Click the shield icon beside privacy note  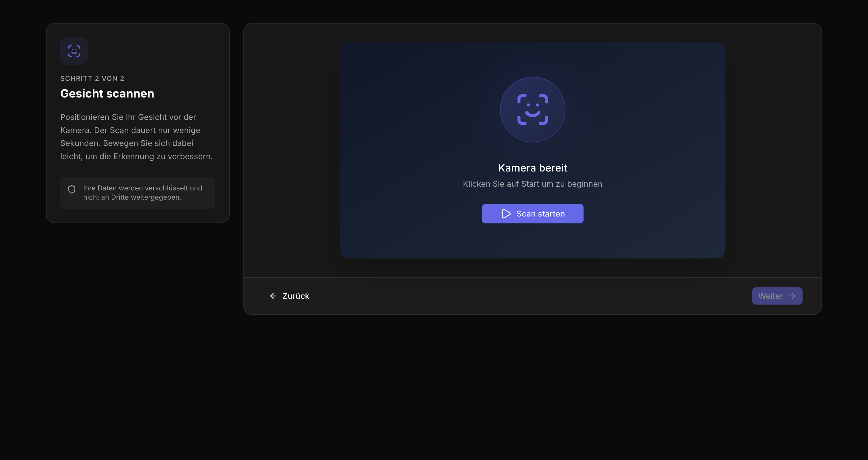72,189
